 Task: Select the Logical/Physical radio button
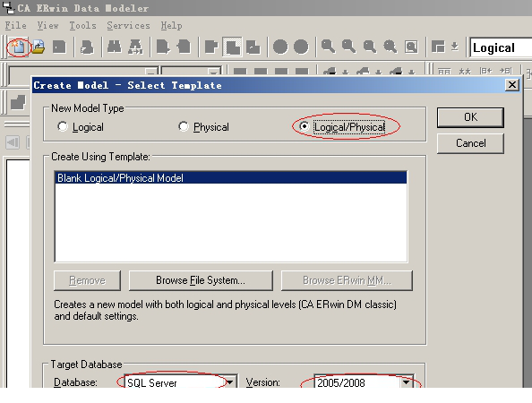click(304, 126)
